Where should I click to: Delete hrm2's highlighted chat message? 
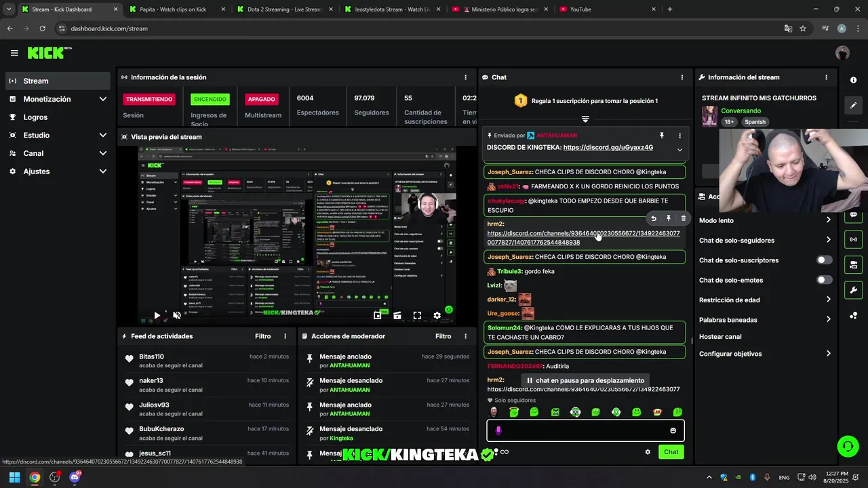[x=684, y=218]
